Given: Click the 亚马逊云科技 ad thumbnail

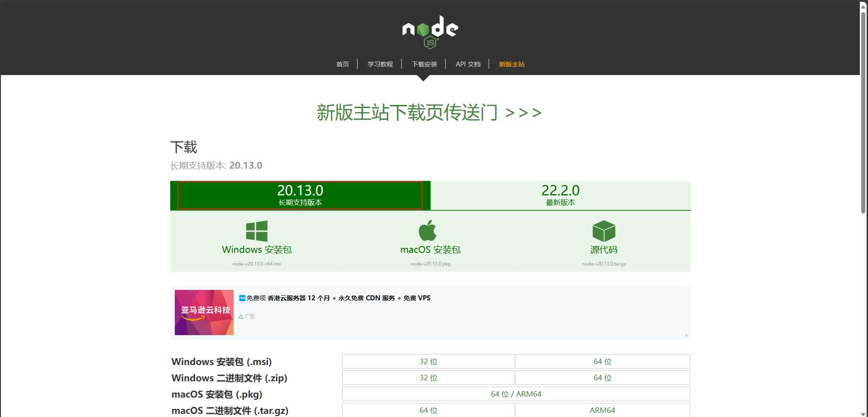Looking at the screenshot, I should (204, 313).
